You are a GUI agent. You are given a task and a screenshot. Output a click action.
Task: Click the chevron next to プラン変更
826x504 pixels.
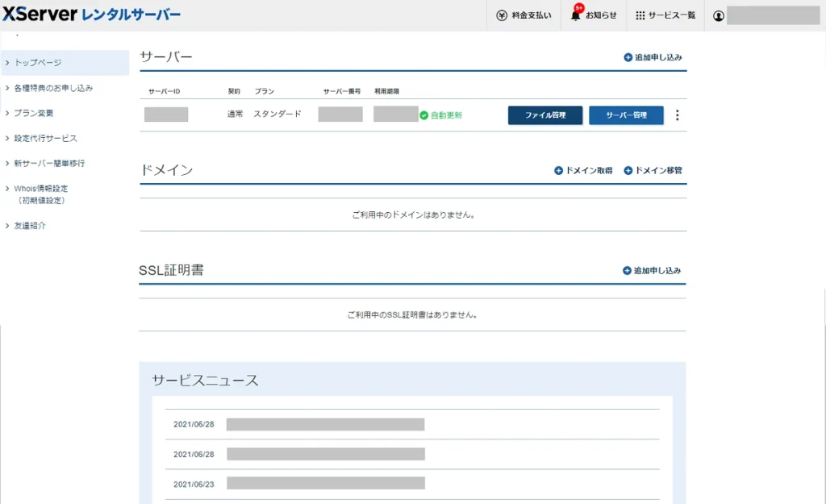coord(6,113)
